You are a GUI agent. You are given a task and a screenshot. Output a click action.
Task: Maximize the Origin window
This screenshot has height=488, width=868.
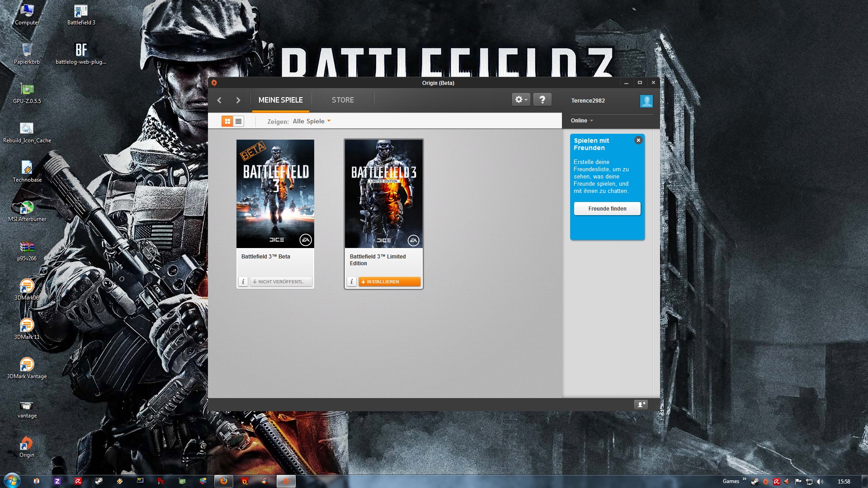[x=640, y=83]
